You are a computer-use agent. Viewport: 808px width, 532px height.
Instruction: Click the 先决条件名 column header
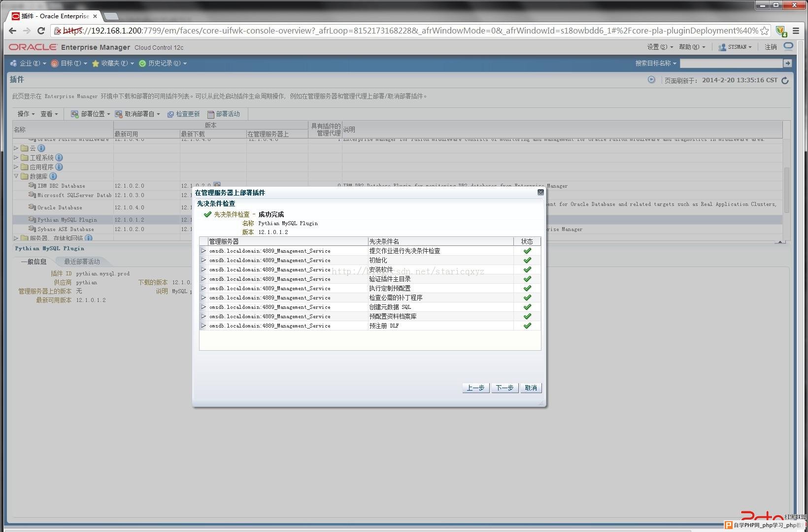[440, 241]
